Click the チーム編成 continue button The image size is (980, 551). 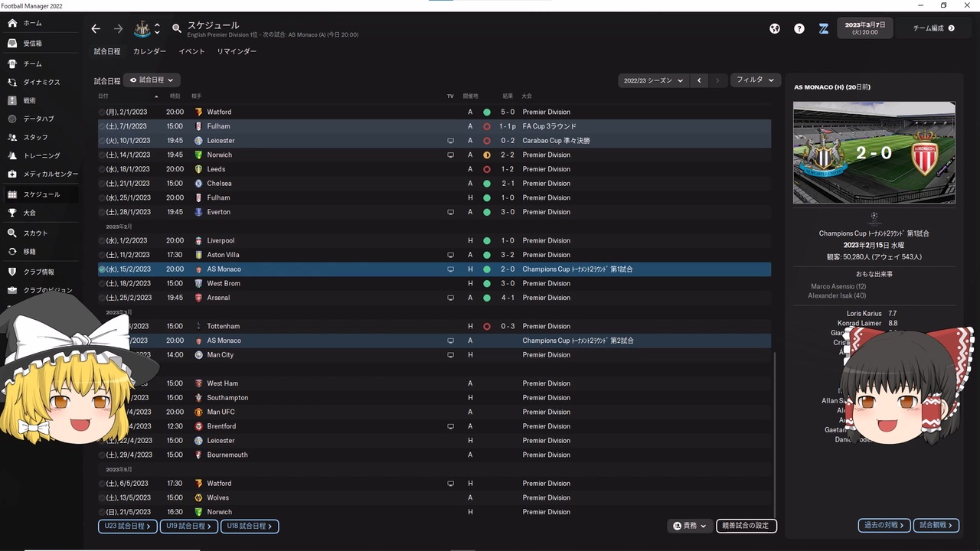point(934,28)
